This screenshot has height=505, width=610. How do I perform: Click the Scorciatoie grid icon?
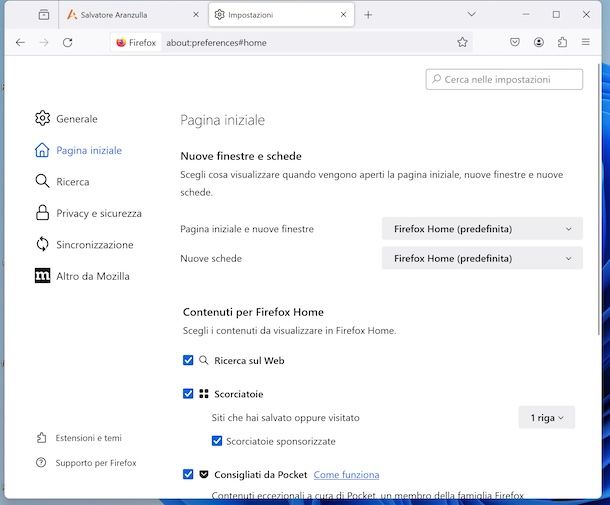[x=204, y=394]
